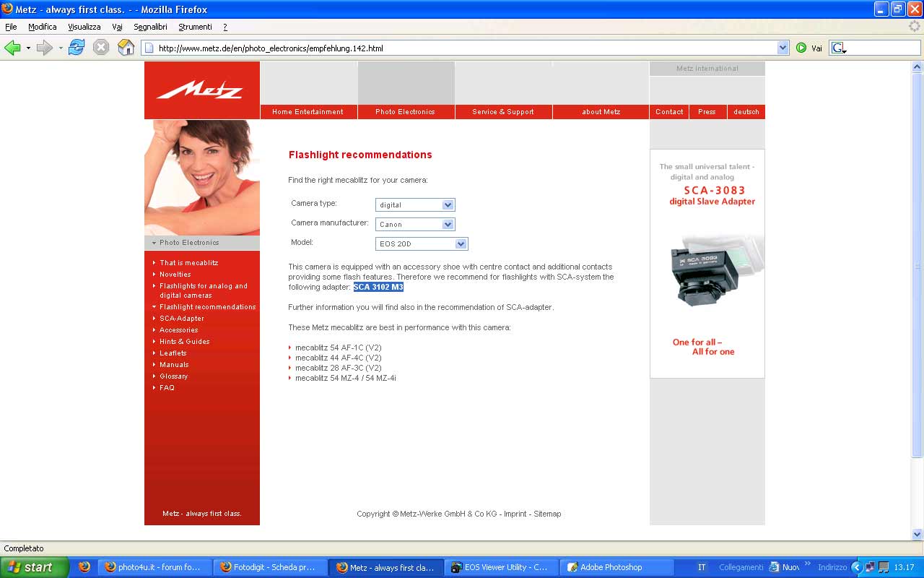
Task: Open the Segnalibri menu
Action: (x=150, y=27)
